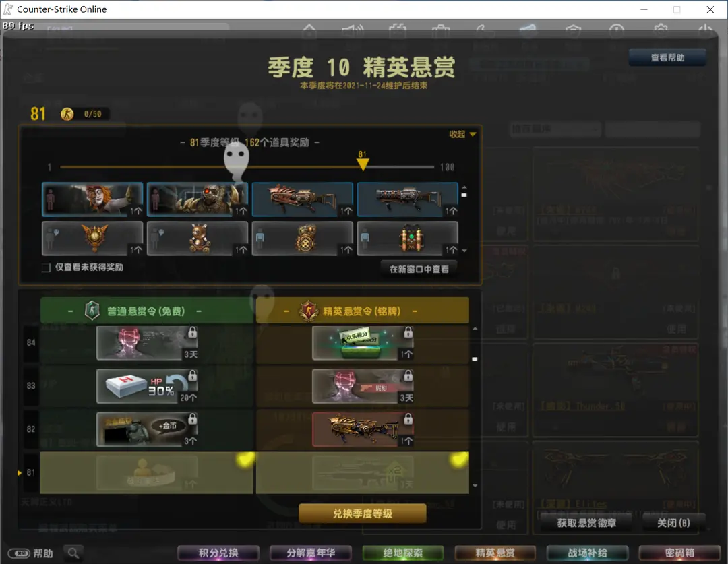The image size is (728, 564).
Task: Click the gold coin badge icon by 0/50
Action: pos(67,114)
